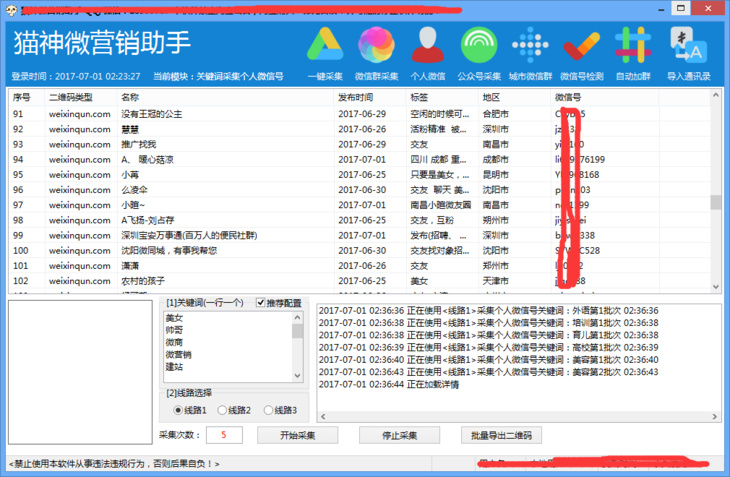Sort by the 微信号 column header

pos(605,97)
